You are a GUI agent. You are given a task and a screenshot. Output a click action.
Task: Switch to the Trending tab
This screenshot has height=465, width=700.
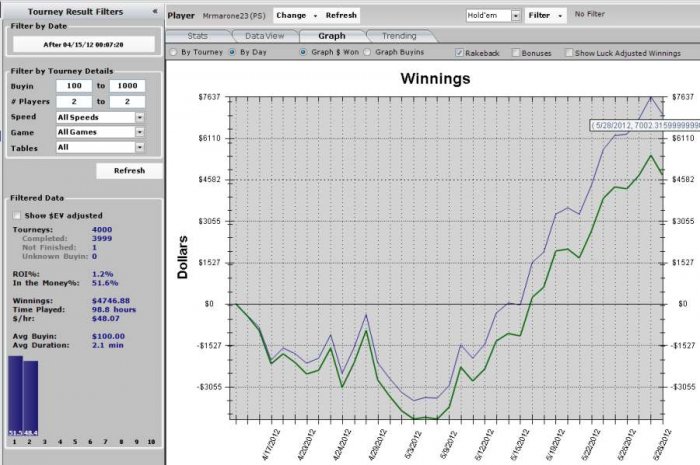click(x=398, y=35)
